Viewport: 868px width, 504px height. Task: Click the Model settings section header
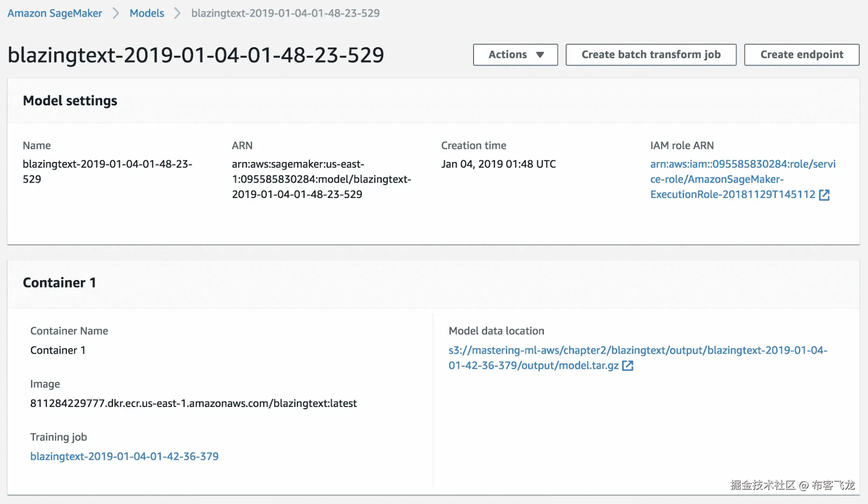pos(70,101)
